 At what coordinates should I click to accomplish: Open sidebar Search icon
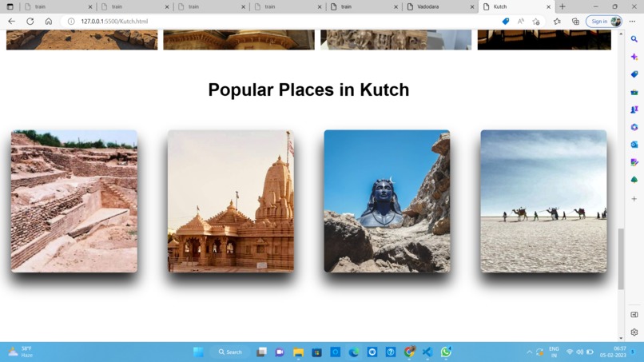click(634, 39)
